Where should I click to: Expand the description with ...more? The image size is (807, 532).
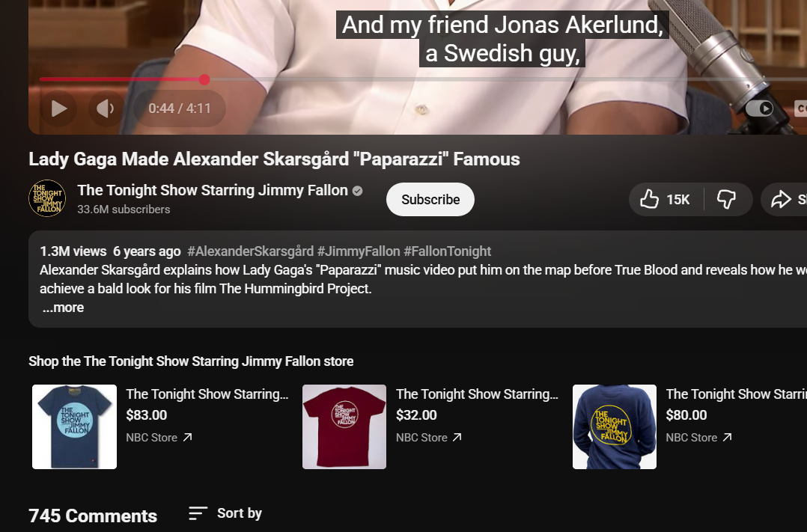tap(63, 308)
